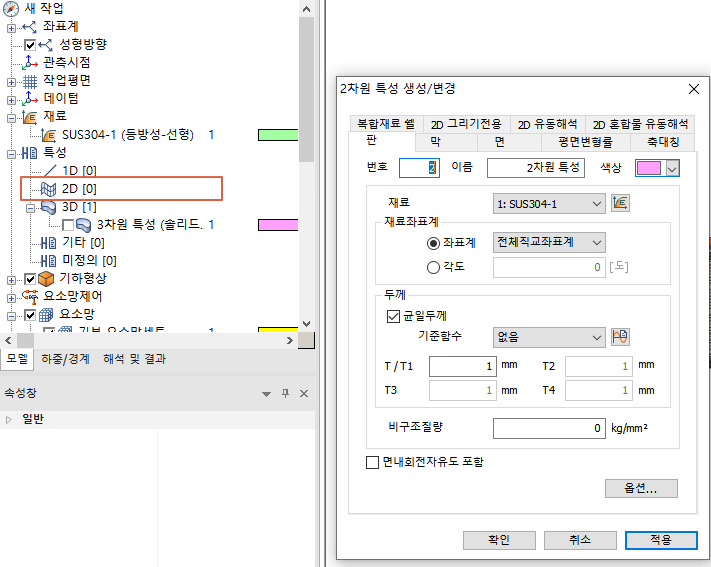The image size is (711, 567).
Task: Click the pin icon in 속성창
Action: [285, 393]
